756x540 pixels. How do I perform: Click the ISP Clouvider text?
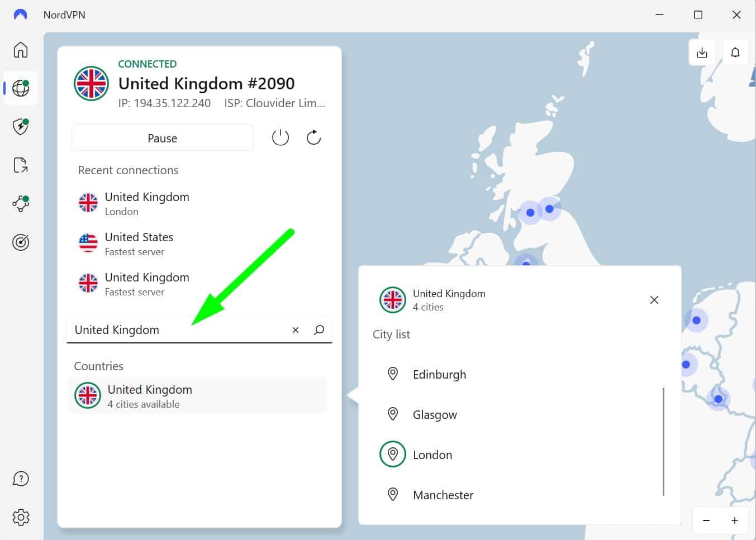(x=274, y=103)
